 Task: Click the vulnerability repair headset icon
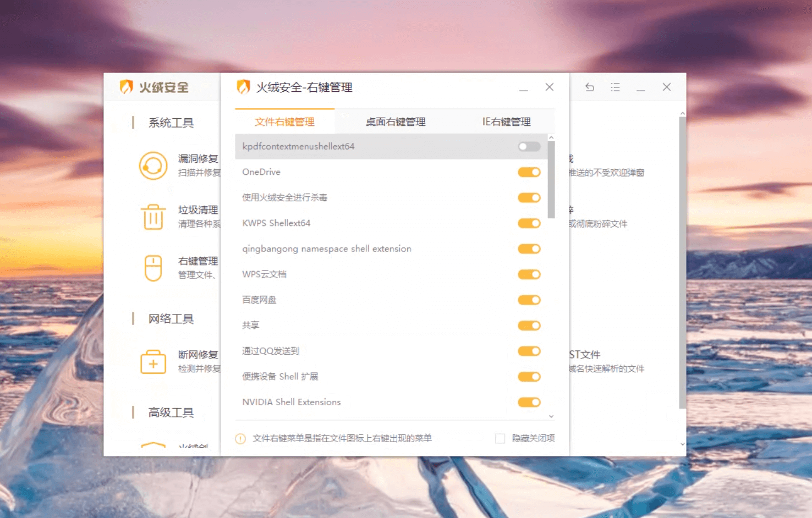click(153, 166)
